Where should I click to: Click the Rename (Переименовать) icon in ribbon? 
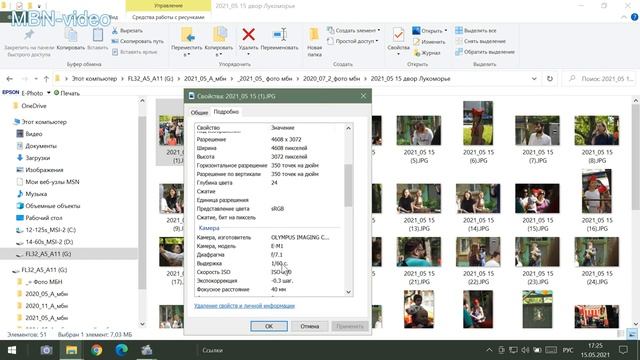(x=280, y=34)
